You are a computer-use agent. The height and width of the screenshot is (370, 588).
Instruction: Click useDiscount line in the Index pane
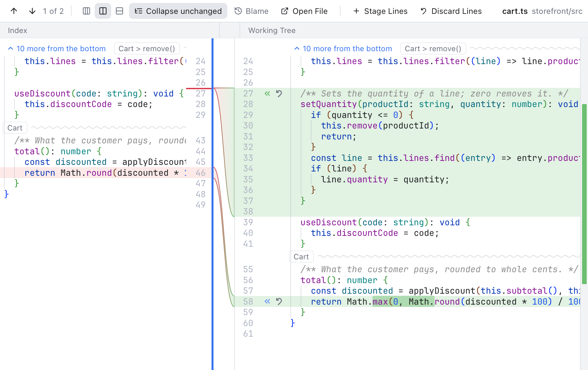99,93
